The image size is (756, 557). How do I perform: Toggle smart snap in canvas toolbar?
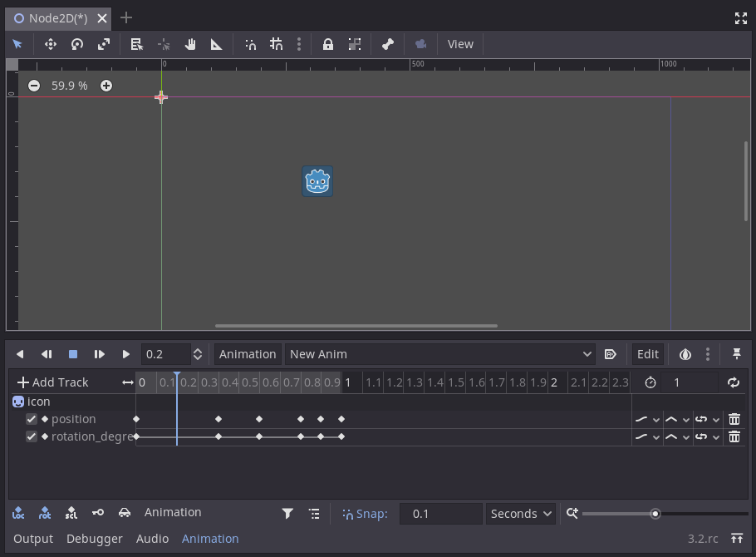click(251, 44)
